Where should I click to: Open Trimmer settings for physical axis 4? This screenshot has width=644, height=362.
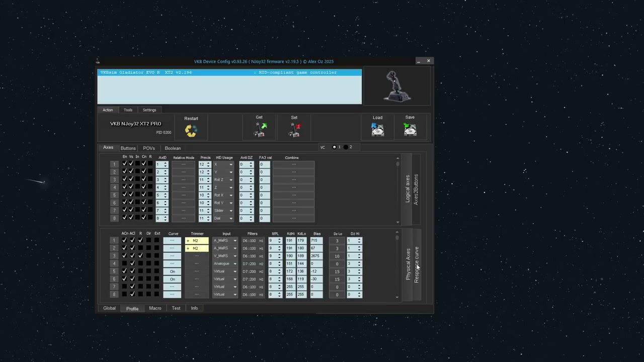(197, 263)
